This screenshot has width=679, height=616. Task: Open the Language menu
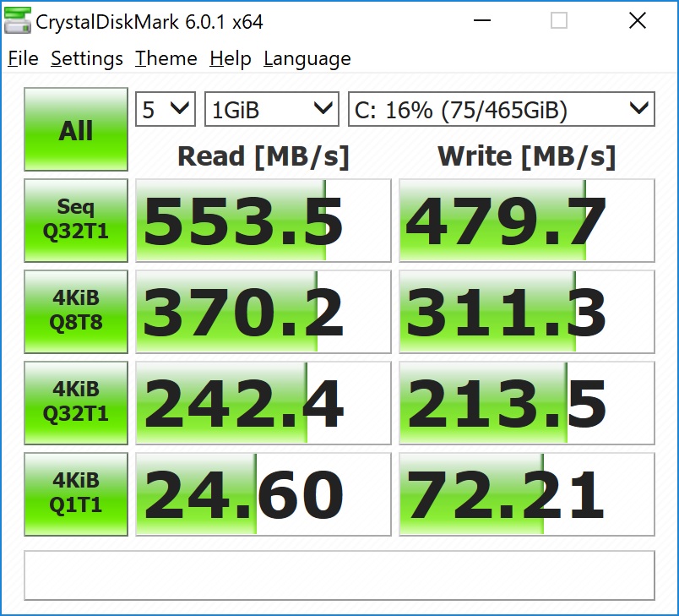307,58
